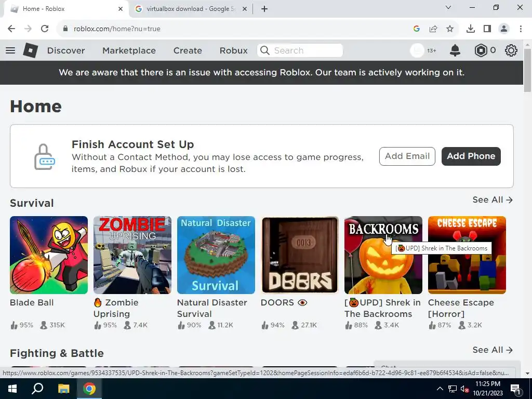Go to the Create page
This screenshot has height=399, width=532.
[188, 50]
